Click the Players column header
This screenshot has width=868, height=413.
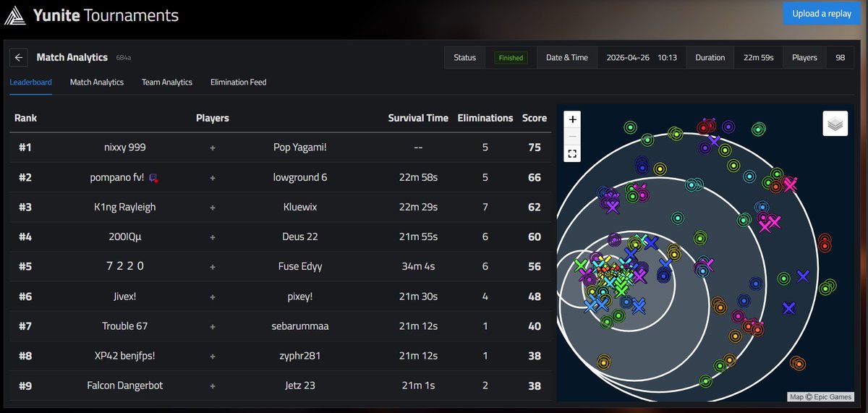tap(212, 118)
